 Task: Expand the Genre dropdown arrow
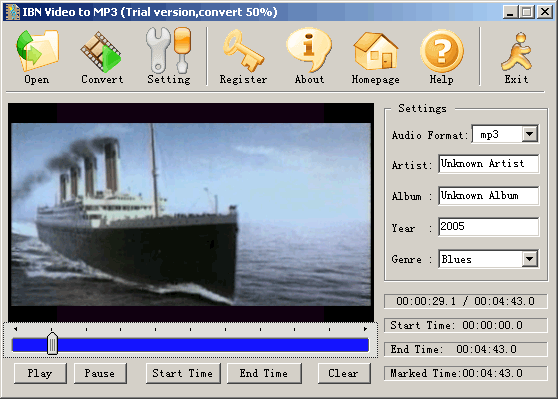pyautogui.click(x=530, y=259)
